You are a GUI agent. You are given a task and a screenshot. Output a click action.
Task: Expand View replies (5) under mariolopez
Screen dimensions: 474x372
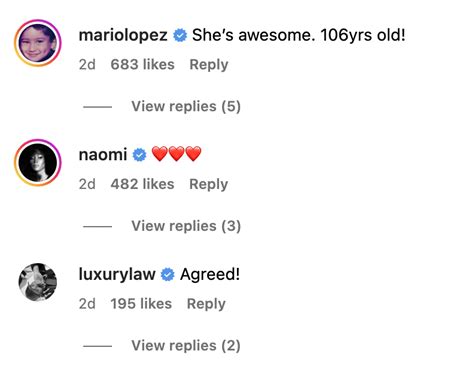pos(186,107)
